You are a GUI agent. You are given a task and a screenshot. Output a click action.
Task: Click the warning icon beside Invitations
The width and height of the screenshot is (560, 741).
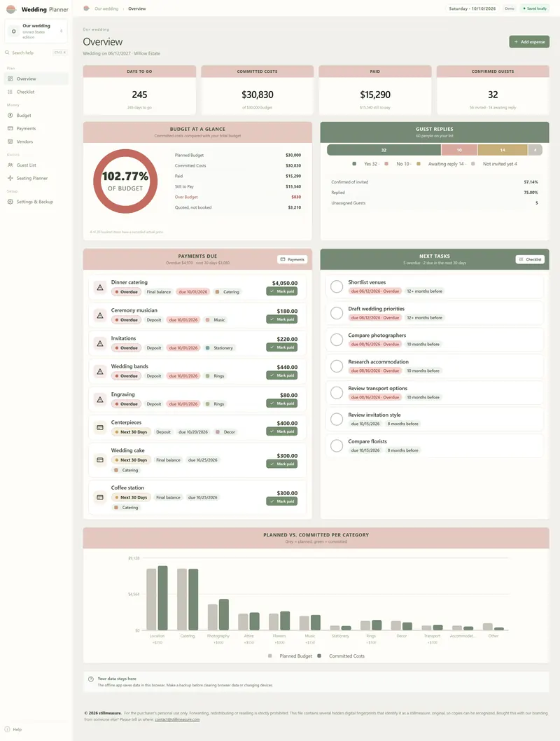tap(100, 344)
